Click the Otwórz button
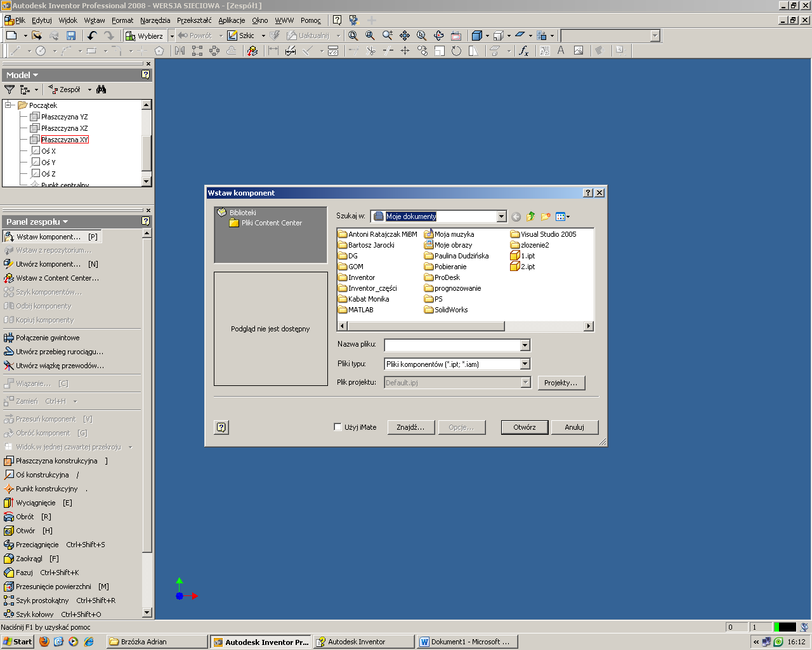This screenshot has width=812, height=650. (525, 427)
